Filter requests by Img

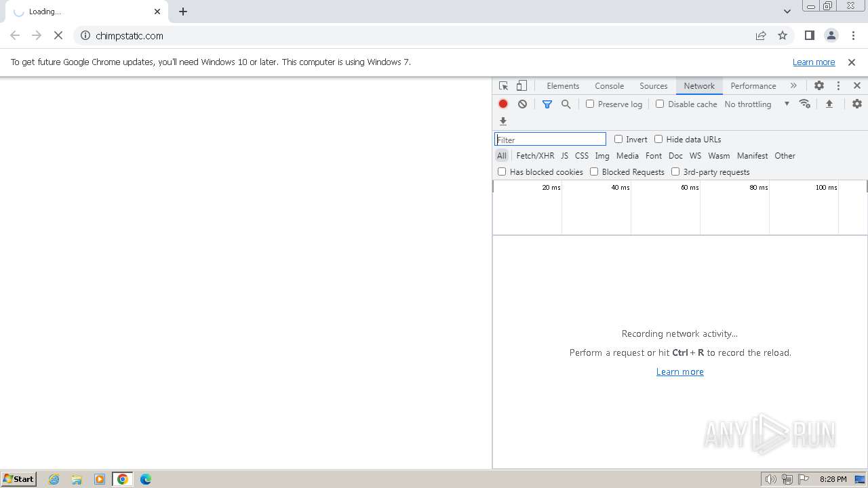(602, 156)
